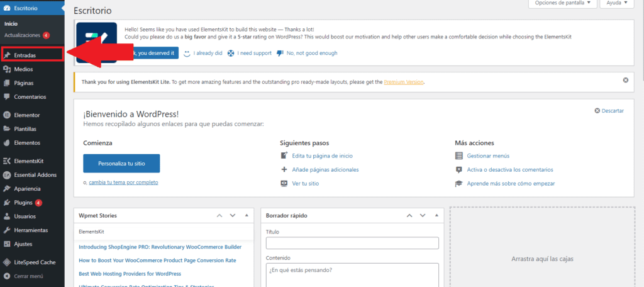The width and height of the screenshot is (644, 287).
Task: Click the edit icon beside Edita tu página de inicio
Action: (x=284, y=156)
